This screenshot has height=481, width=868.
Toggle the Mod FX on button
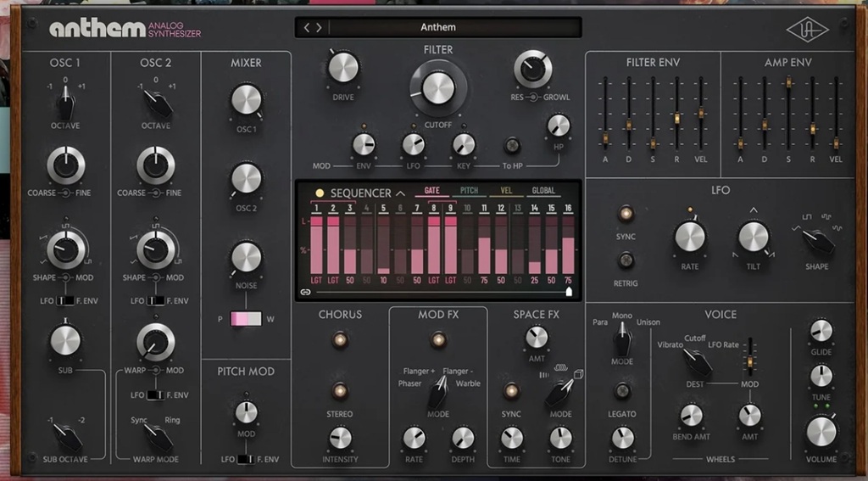pyautogui.click(x=438, y=339)
